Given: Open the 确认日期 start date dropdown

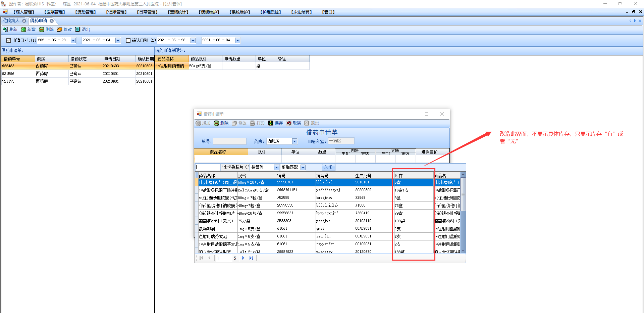Looking at the screenshot, I should [193, 41].
